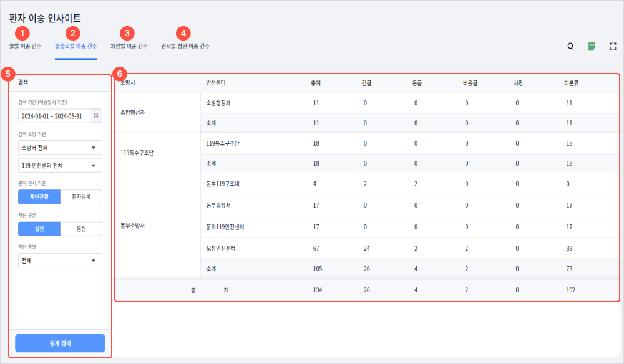Open the 소방서 전체 dropdown
Viewport: 624px width, 364px height.
pos(60,148)
